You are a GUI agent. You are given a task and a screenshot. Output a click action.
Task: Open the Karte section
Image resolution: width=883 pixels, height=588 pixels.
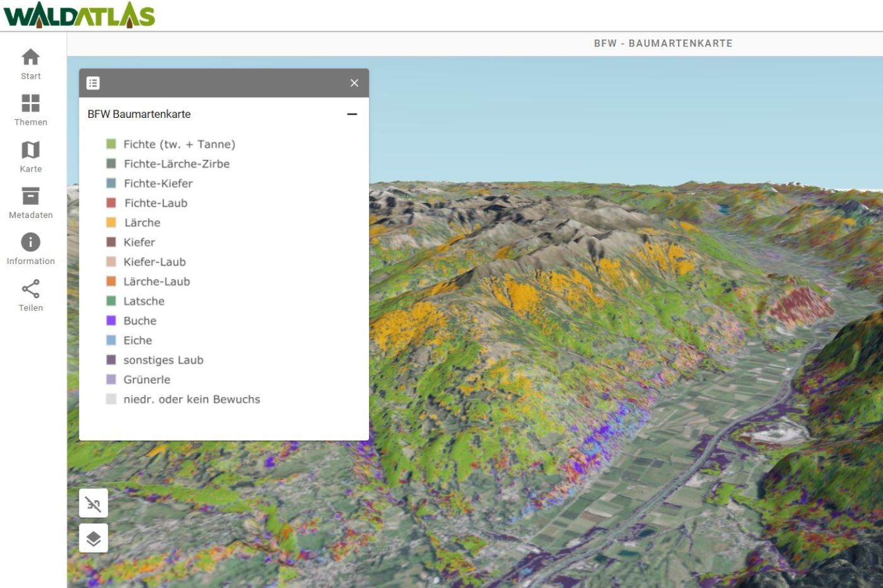pyautogui.click(x=30, y=156)
